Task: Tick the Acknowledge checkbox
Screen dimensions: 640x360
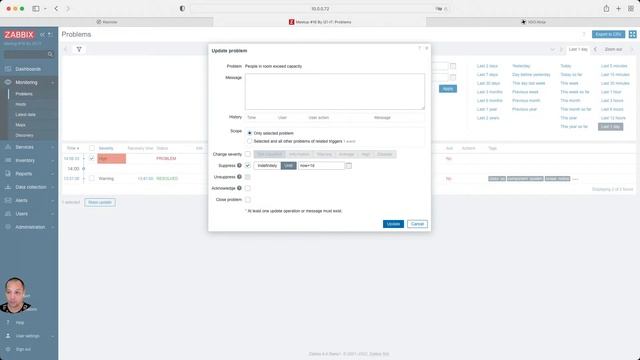Action: coord(248,188)
